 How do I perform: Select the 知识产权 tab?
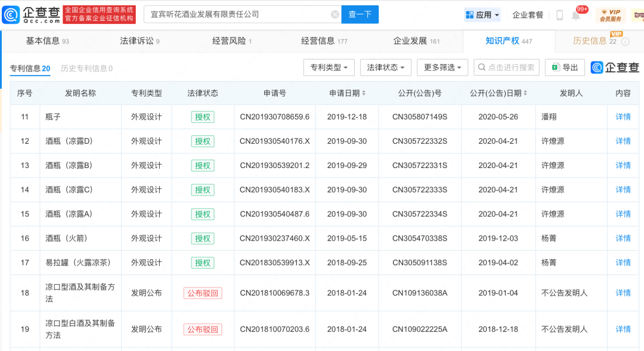(x=509, y=41)
